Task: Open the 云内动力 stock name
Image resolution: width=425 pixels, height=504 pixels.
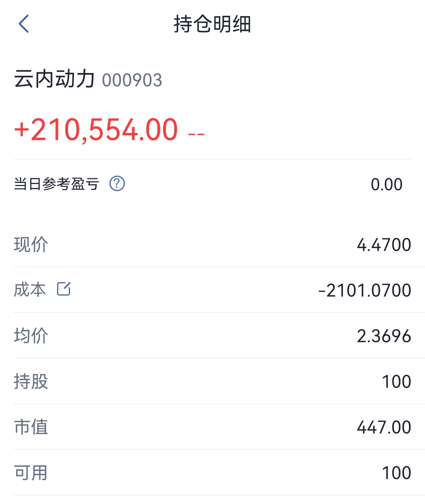Action: [54, 79]
